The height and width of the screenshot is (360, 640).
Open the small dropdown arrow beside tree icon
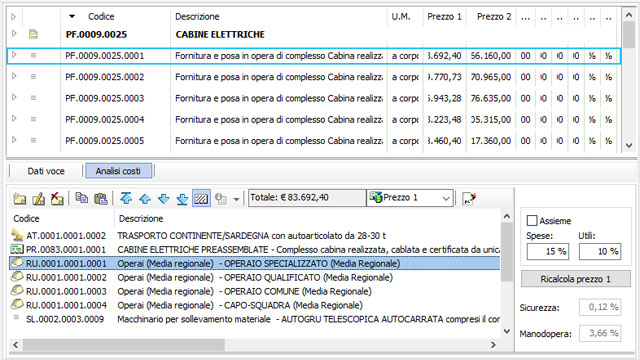pos(236,200)
